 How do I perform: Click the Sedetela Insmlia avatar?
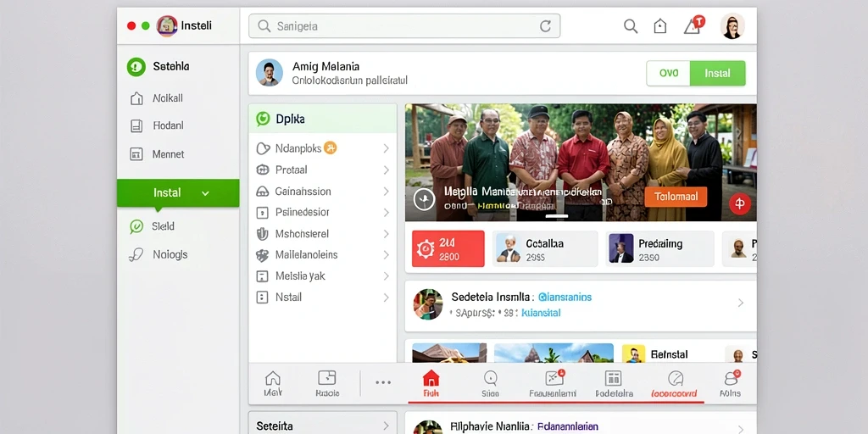[x=428, y=304]
